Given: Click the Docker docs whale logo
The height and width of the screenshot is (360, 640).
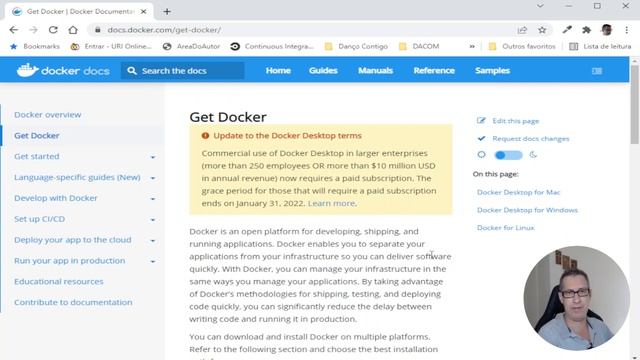Looking at the screenshot, I should (x=27, y=70).
